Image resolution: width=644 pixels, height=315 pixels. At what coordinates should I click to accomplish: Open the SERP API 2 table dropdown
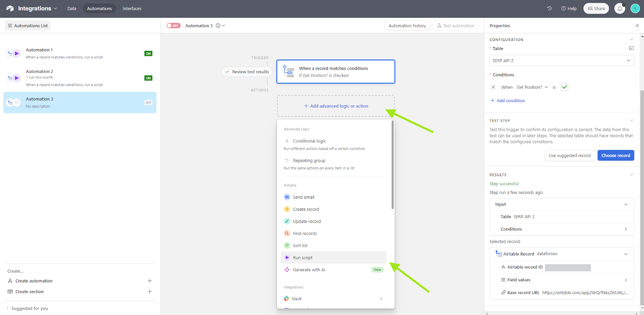click(562, 61)
